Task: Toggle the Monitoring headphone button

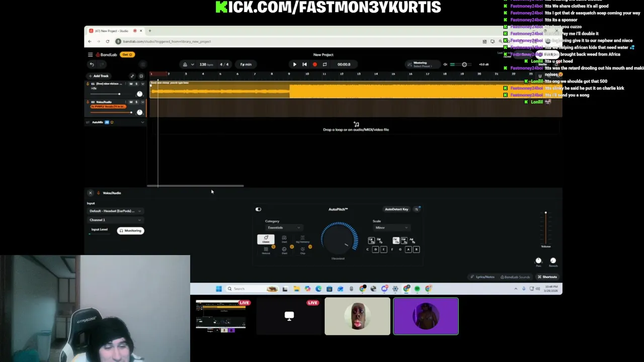Action: (131, 231)
